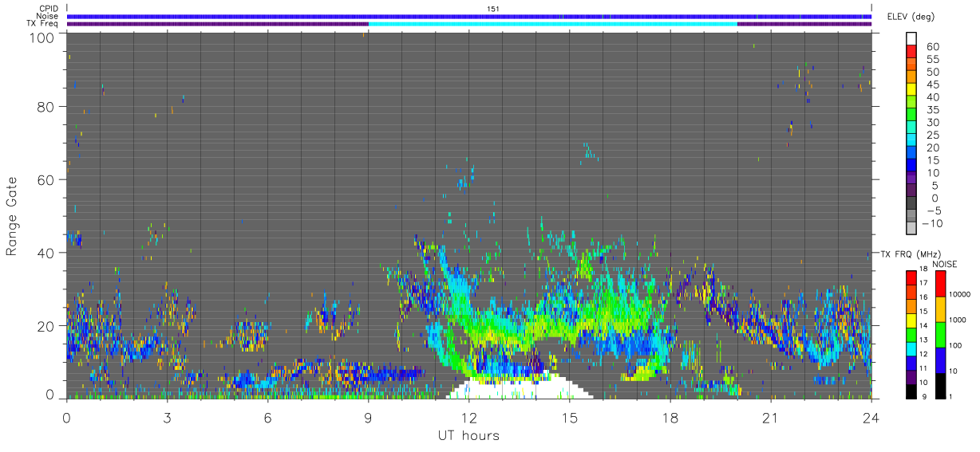Pick the green ELEV swatch between 30 and 35
Viewport: 980px width, 452px height.
911,116
